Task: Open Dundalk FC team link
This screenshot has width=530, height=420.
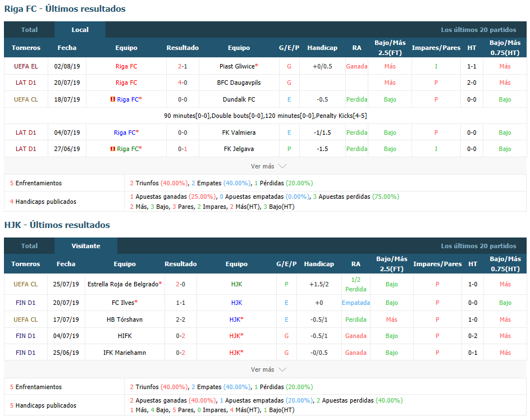Action: coord(239,99)
